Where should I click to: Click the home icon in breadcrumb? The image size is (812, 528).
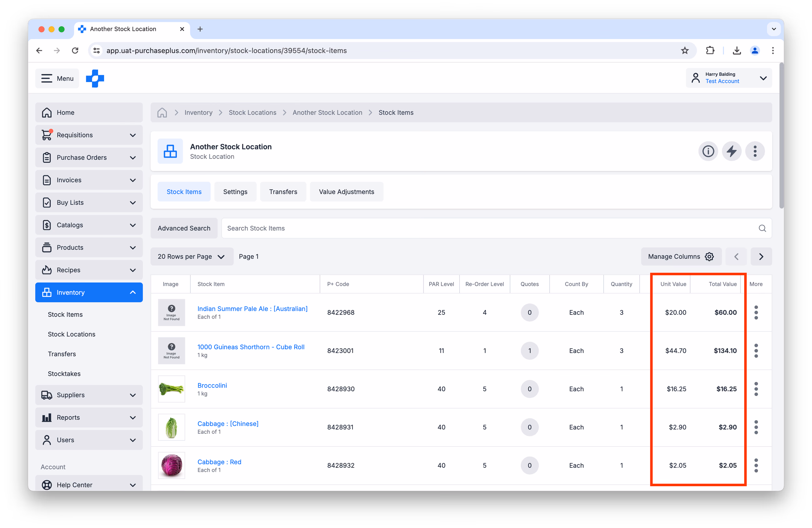pos(162,112)
